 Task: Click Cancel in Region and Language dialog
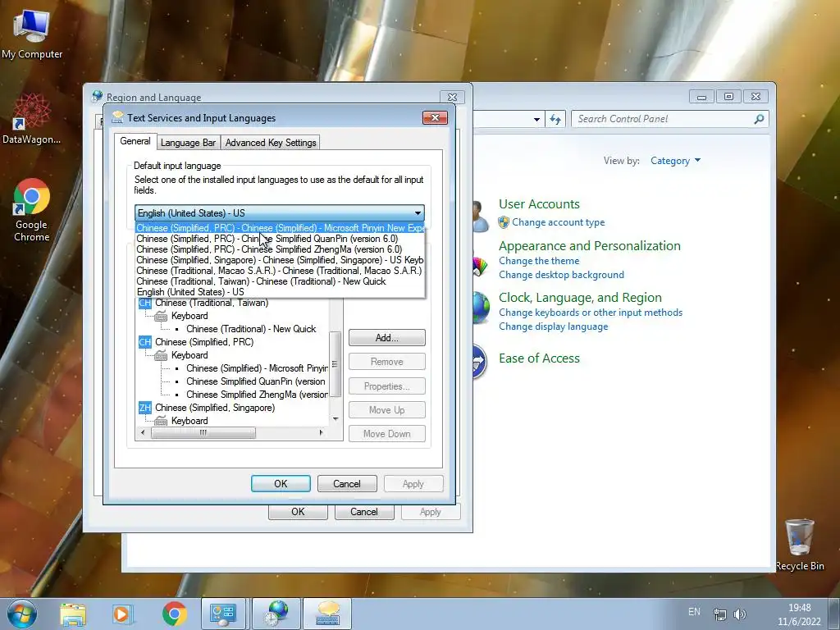tap(363, 512)
